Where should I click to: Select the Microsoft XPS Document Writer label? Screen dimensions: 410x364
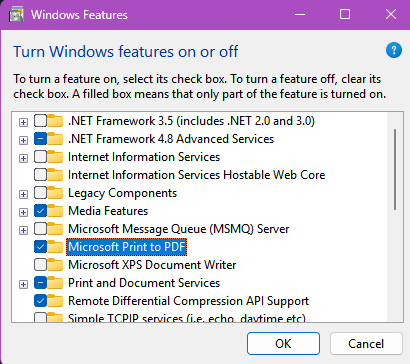pos(152,265)
